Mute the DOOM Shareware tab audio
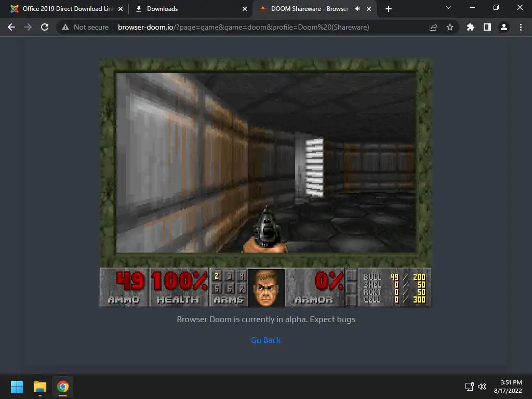This screenshot has height=399, width=532. tap(357, 9)
